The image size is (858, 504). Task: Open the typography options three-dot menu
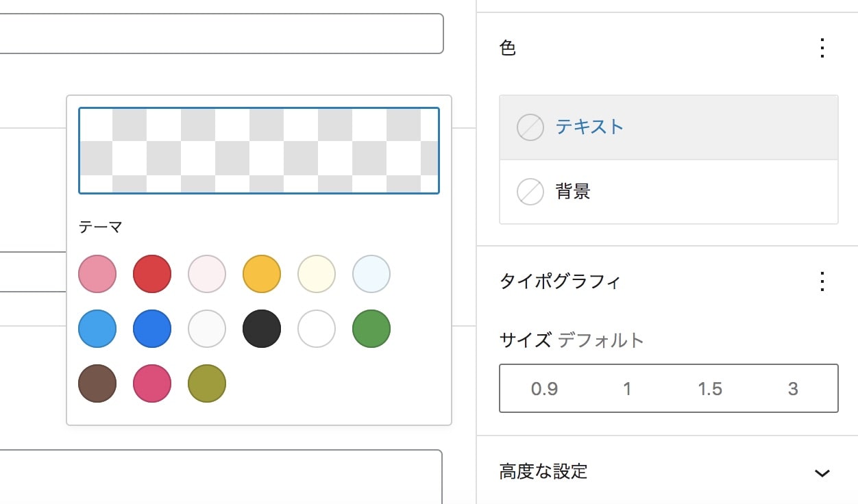pyautogui.click(x=822, y=281)
